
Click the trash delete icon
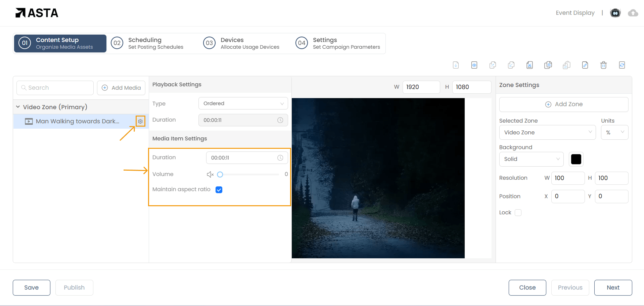[603, 65]
